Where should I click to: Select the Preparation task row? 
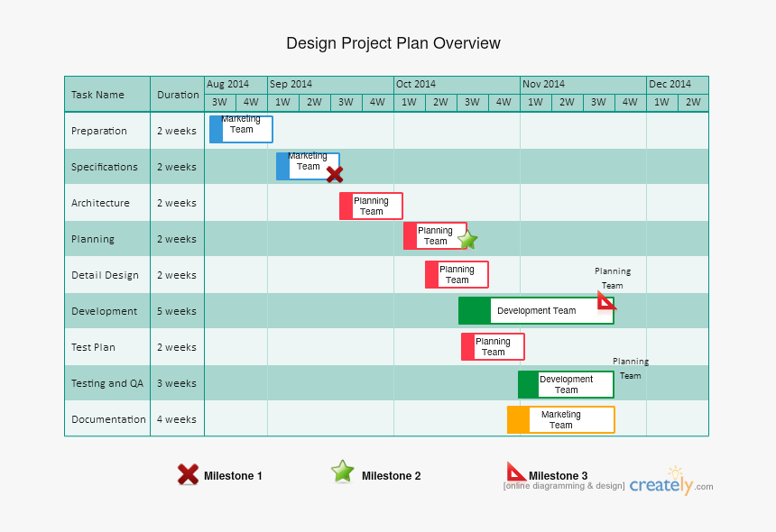[x=106, y=131]
